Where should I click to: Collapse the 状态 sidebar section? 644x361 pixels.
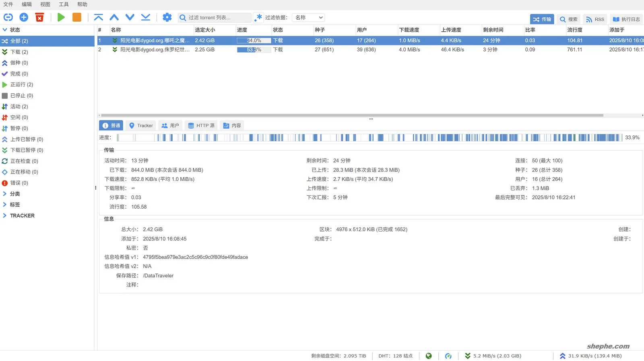tap(5, 30)
